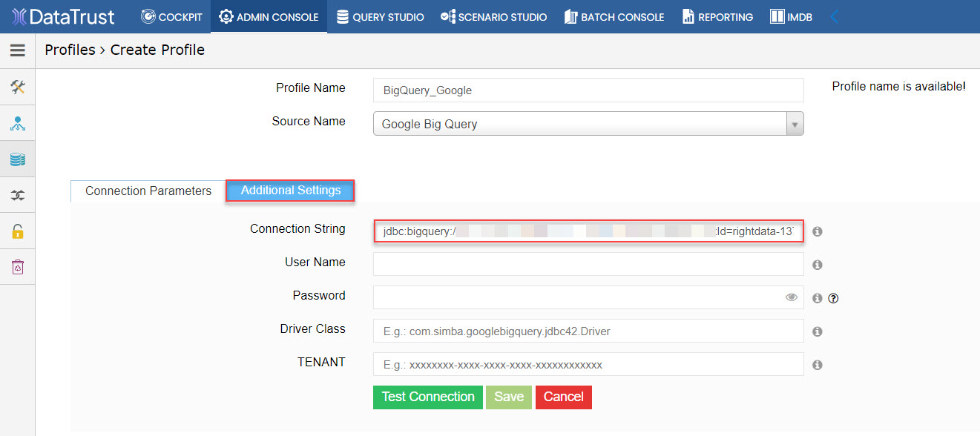Viewport: 980px width, 436px height.
Task: Show info tooltip for Connection String
Action: point(818,231)
